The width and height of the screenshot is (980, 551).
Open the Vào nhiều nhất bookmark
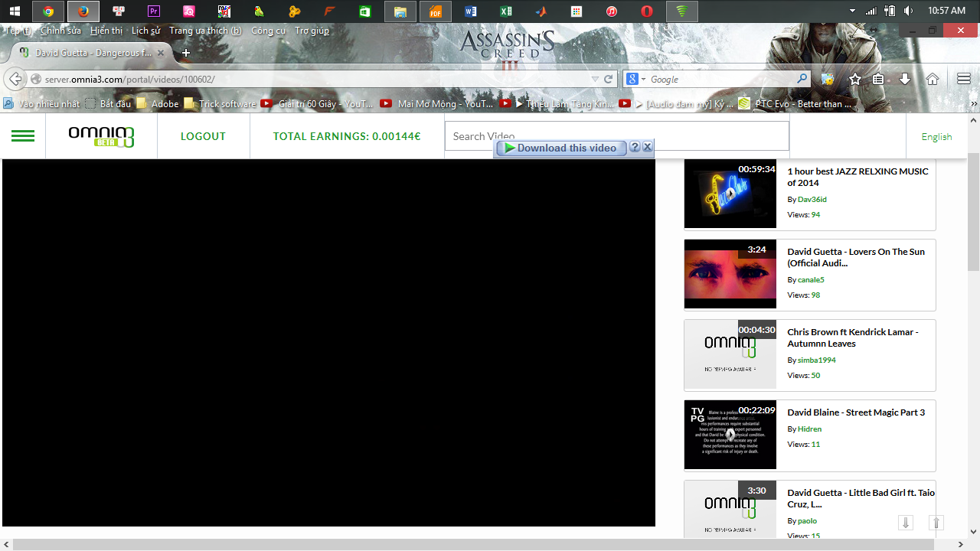click(41, 103)
